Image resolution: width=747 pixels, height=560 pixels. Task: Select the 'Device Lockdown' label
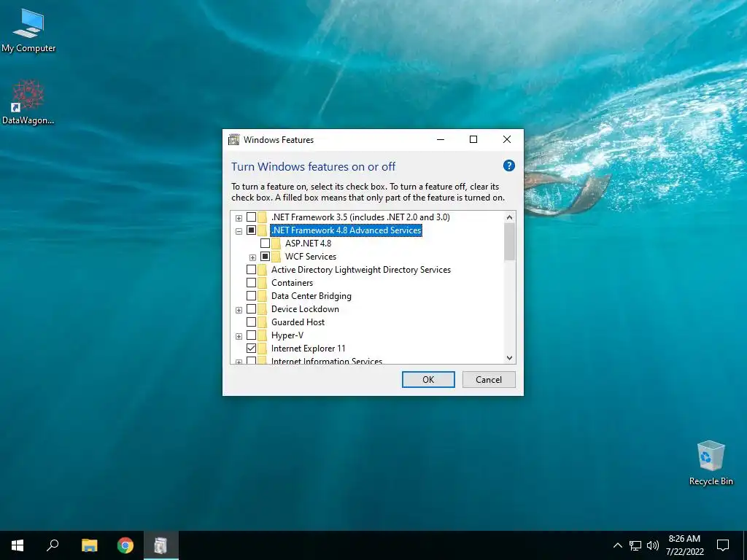click(306, 309)
